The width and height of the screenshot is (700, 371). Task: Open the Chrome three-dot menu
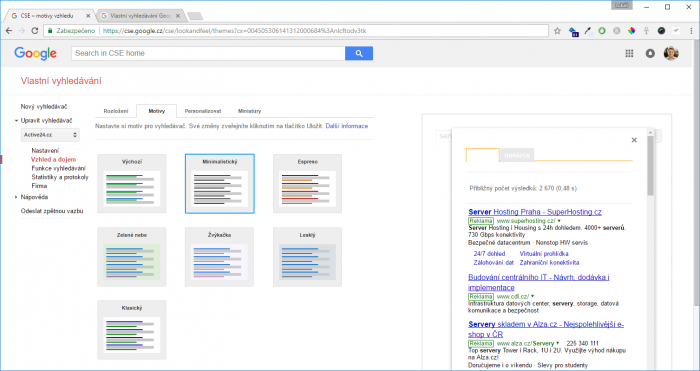691,31
